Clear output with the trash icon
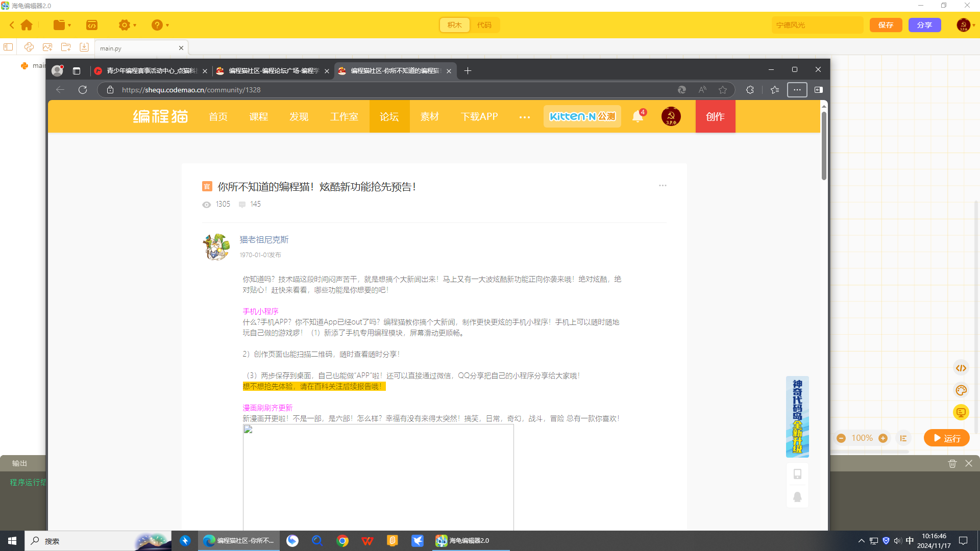Screen dimensions: 980x551 click(x=952, y=463)
